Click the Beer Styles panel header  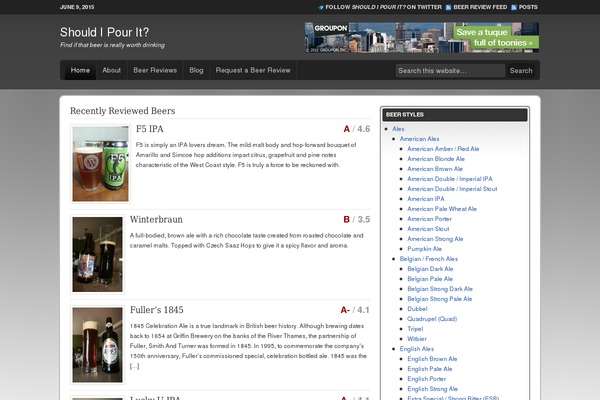455,114
